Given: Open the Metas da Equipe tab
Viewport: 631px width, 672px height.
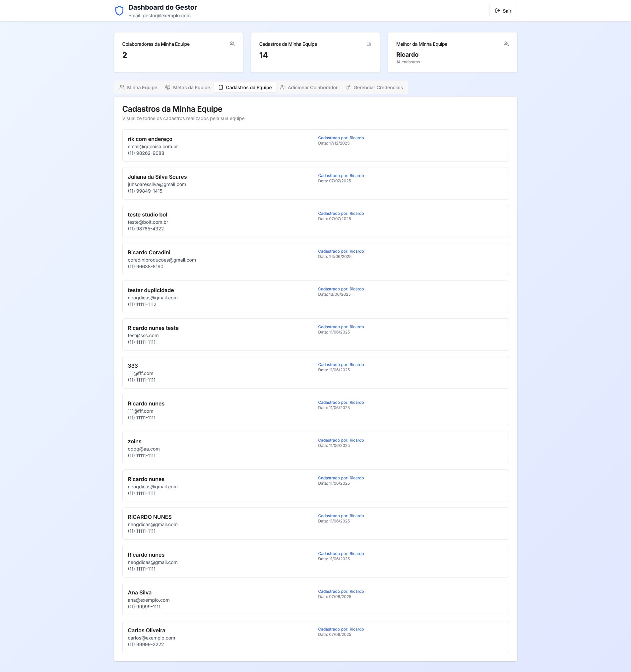Looking at the screenshot, I should coord(188,88).
